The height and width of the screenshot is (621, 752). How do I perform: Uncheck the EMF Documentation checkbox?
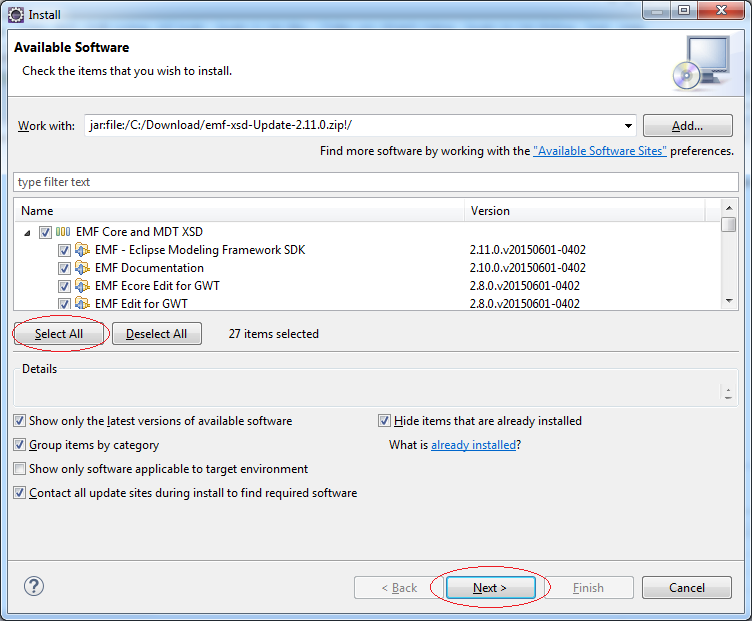64,269
